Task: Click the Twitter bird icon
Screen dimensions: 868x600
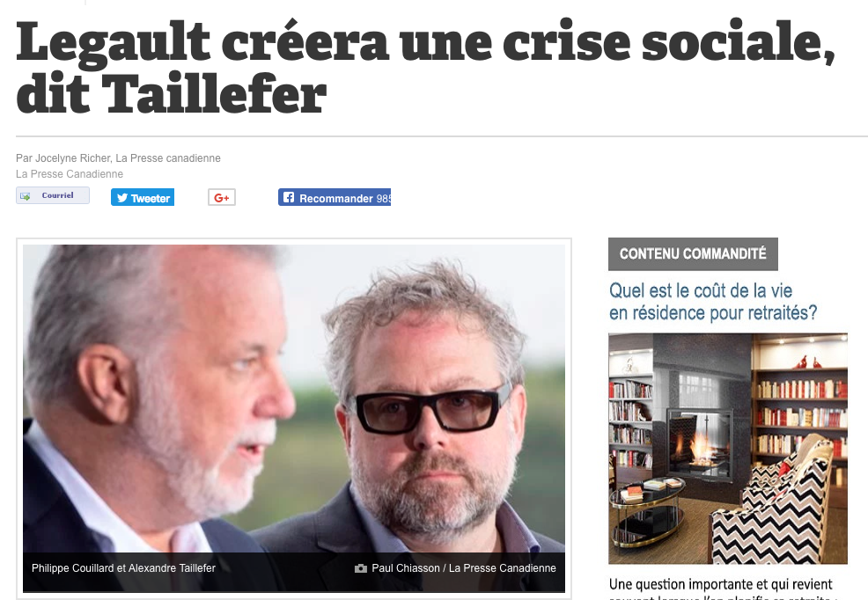Action: click(122, 197)
